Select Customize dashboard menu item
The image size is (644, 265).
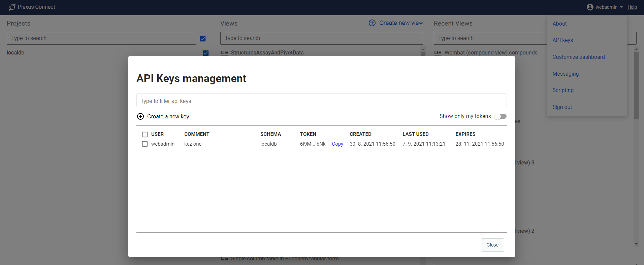tap(578, 57)
